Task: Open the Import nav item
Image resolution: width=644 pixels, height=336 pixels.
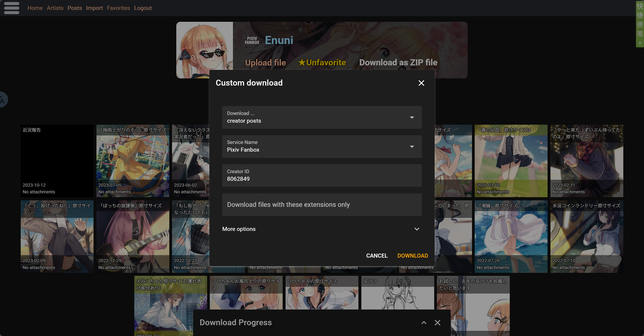Action: tap(94, 8)
